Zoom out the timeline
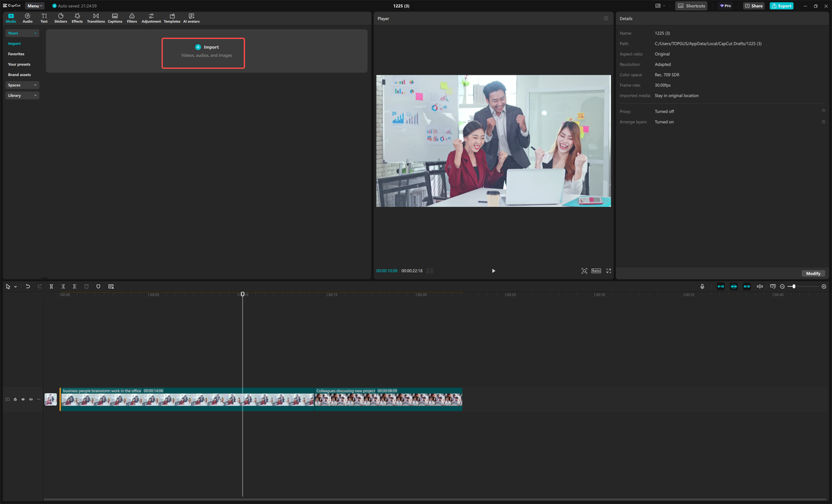Viewport: 832px width, 504px height. pos(782,286)
